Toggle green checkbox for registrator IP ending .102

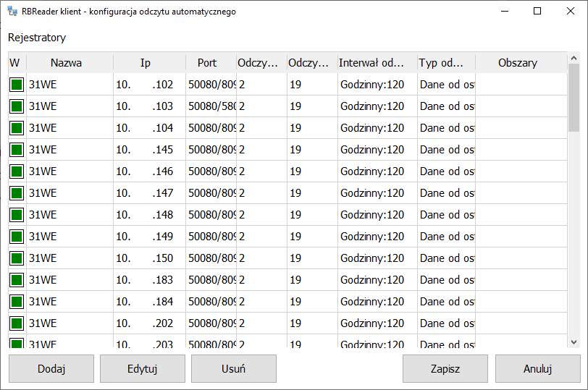[x=17, y=85]
